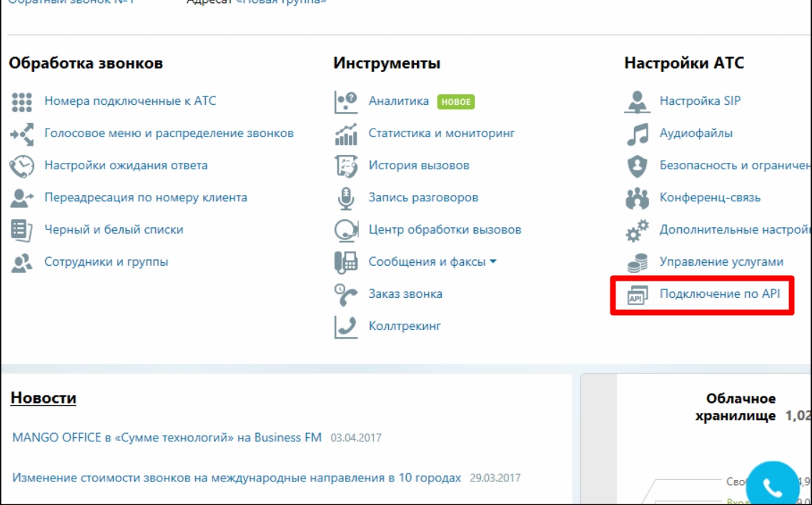Screen dimensions: 812x505
Task: Click the История вызовов icon
Action: [x=346, y=166]
